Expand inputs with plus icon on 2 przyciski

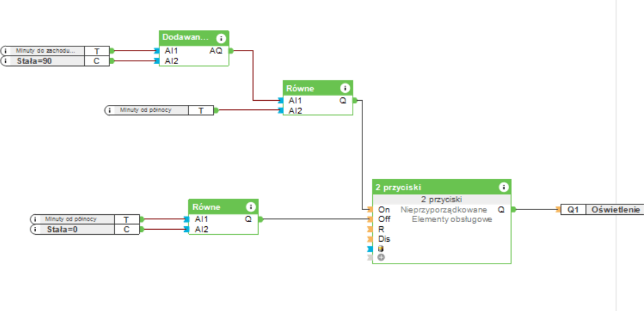click(381, 258)
